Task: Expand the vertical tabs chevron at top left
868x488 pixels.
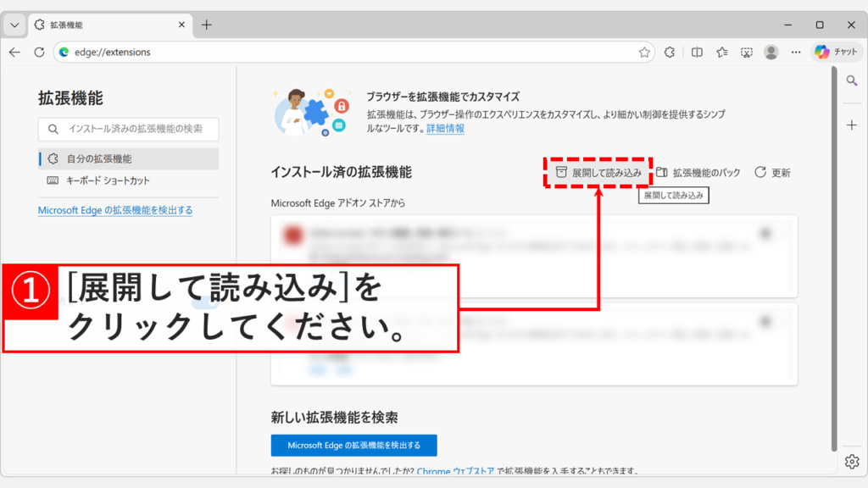Action: click(13, 25)
